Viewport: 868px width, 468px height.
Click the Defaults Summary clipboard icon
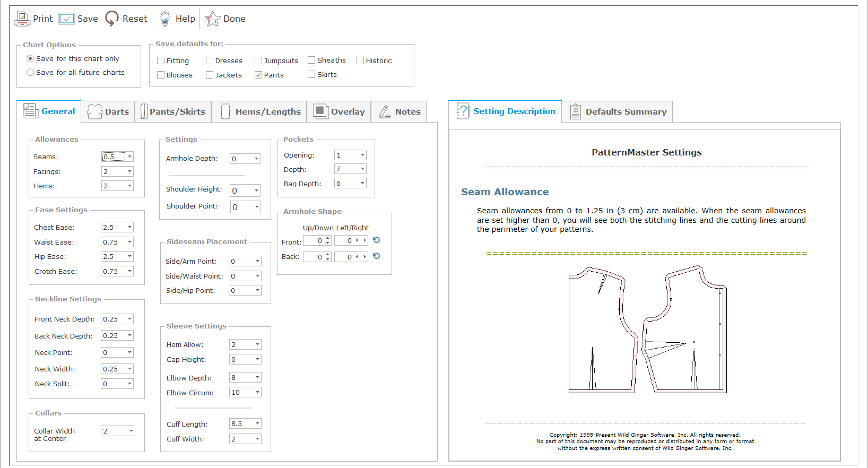(576, 111)
